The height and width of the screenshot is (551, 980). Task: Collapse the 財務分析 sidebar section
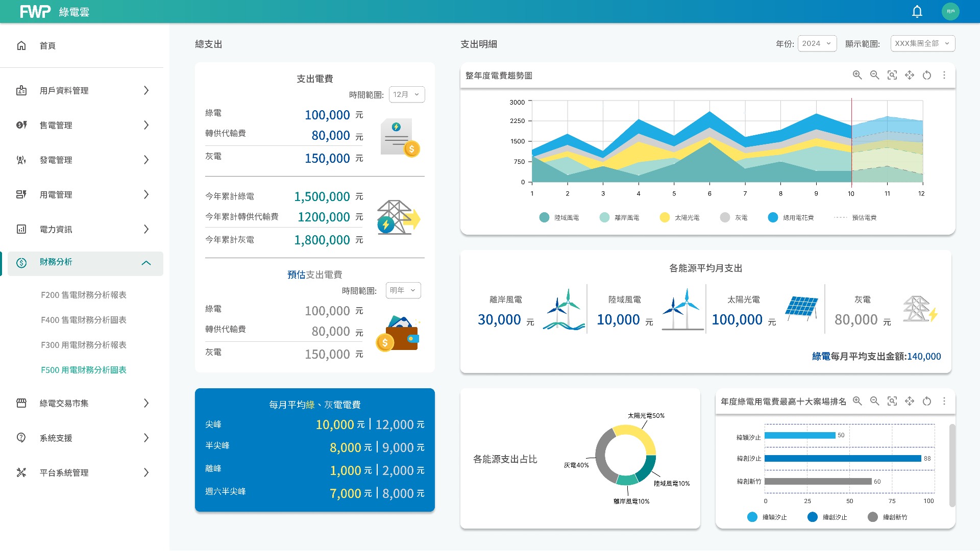[x=146, y=263]
